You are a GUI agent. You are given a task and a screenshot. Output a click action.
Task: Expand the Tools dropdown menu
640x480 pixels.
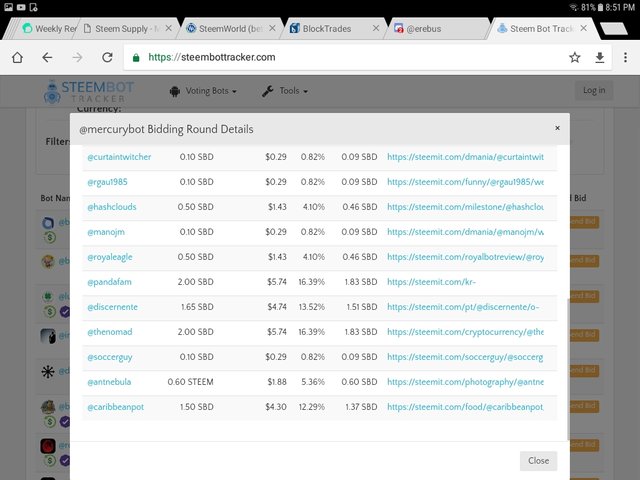(x=285, y=91)
